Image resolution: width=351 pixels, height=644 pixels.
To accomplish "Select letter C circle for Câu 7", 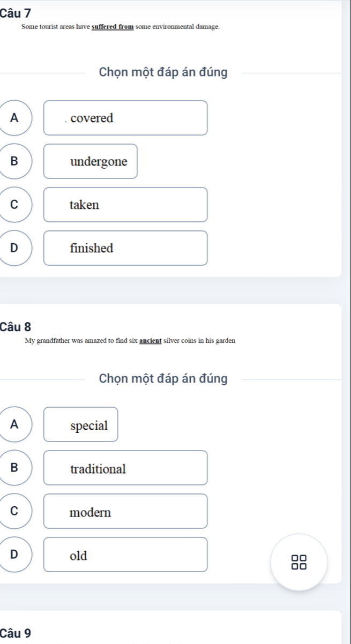I will tap(14, 205).
